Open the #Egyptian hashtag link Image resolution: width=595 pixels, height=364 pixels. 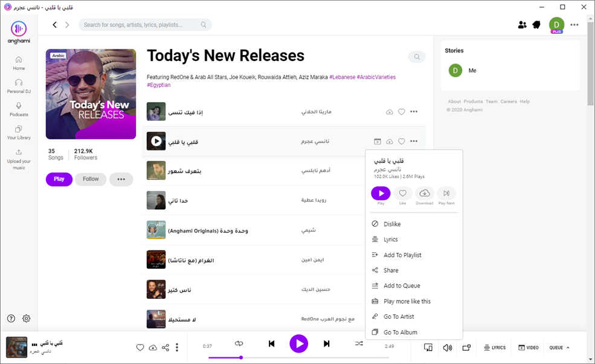point(159,85)
